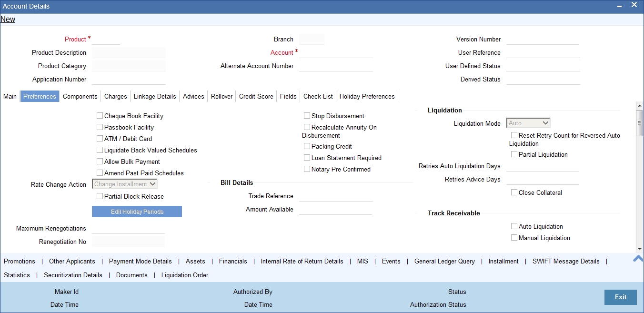The height and width of the screenshot is (313, 644).
Task: Open the Promotions link
Action: point(20,261)
